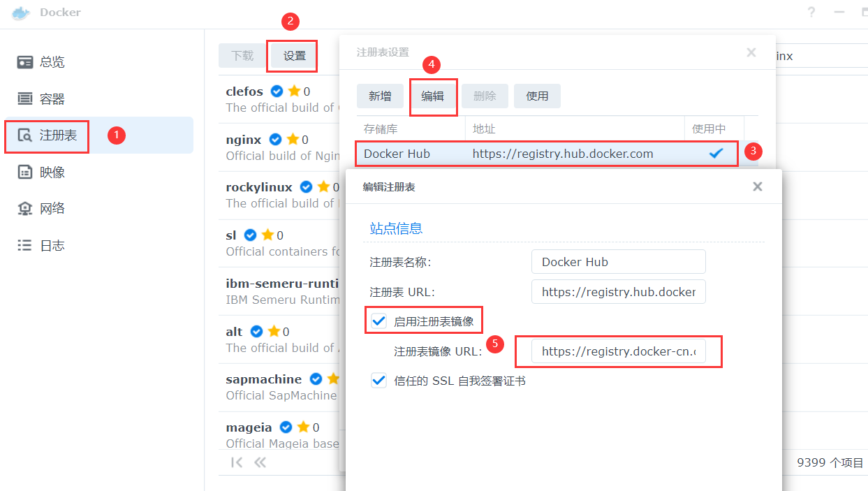Select the nginx image name

pos(244,140)
